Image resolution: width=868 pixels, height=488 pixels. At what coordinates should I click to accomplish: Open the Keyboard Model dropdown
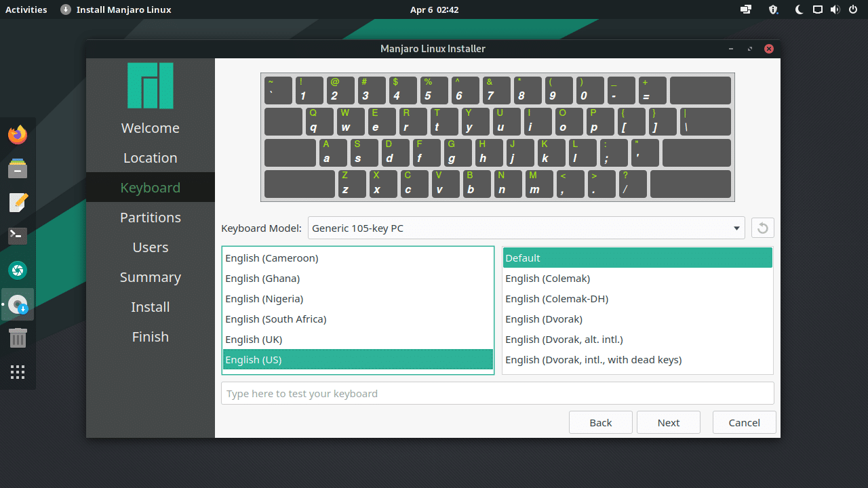(526, 228)
